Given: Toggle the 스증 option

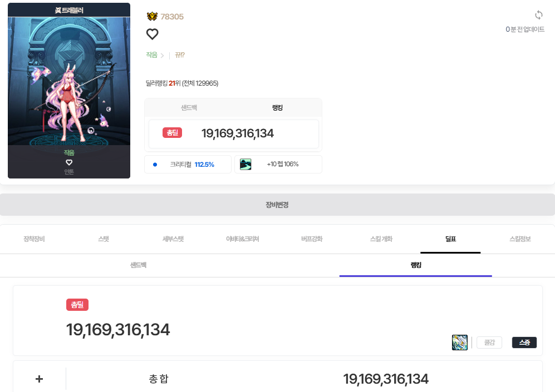Looking at the screenshot, I should 524,343.
